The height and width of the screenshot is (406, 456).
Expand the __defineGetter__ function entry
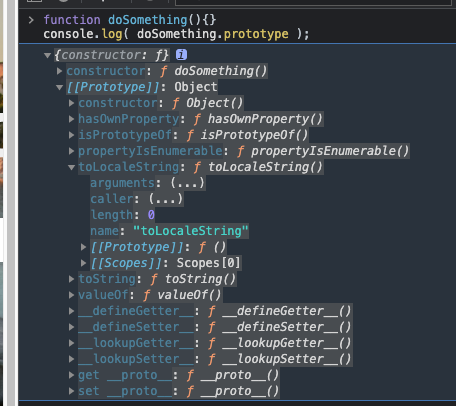click(x=71, y=311)
